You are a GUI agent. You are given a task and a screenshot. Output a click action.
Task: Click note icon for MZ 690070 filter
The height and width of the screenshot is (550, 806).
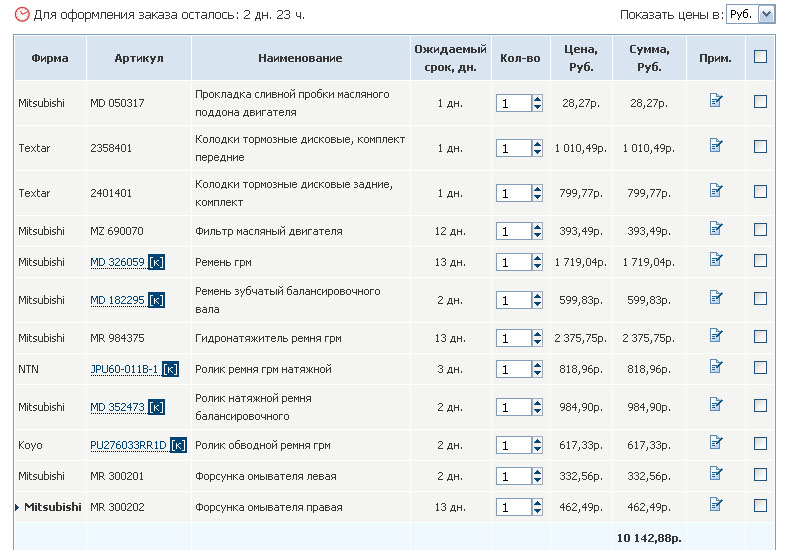click(x=715, y=230)
